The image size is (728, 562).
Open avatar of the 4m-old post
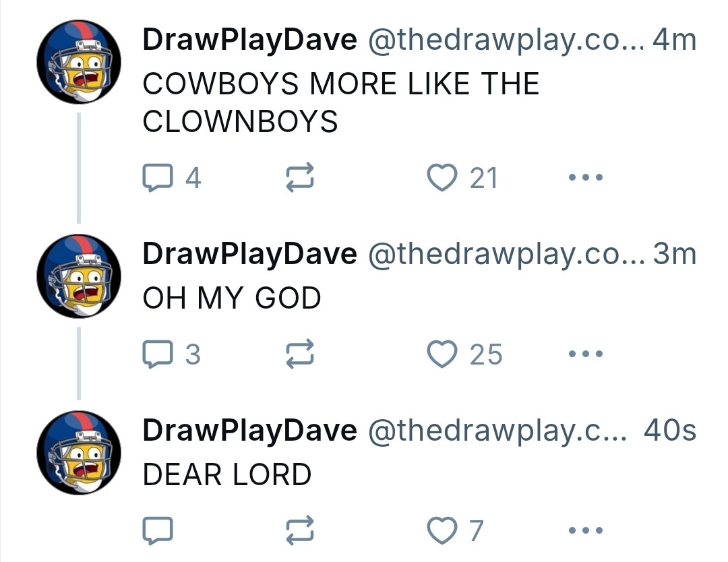(x=79, y=62)
